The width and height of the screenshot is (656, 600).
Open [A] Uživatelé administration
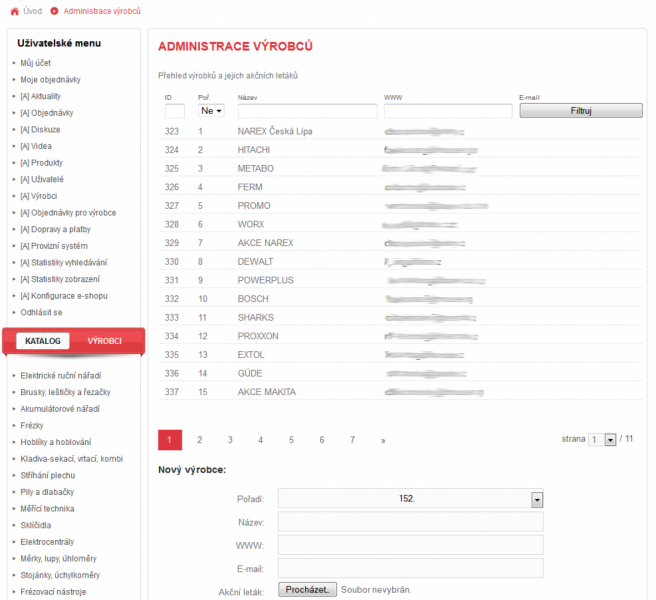[x=42, y=179]
